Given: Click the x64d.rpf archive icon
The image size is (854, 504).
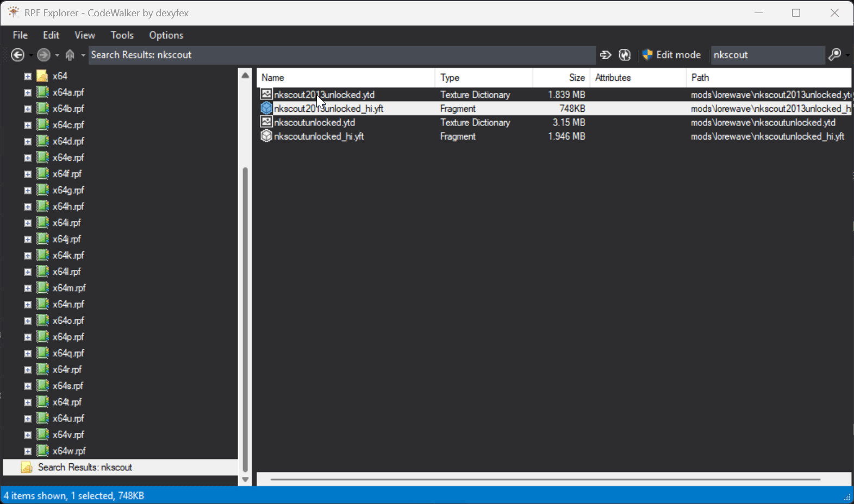Looking at the screenshot, I should click(x=42, y=141).
